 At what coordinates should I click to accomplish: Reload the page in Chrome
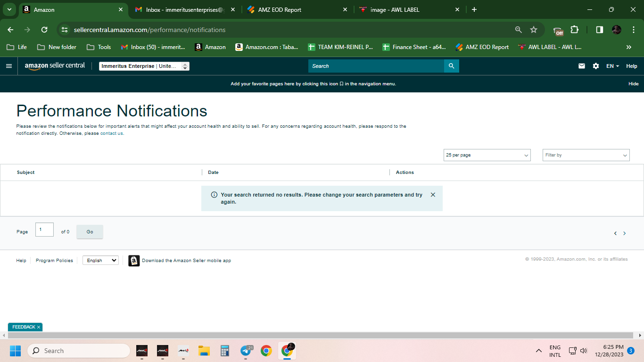point(44,30)
